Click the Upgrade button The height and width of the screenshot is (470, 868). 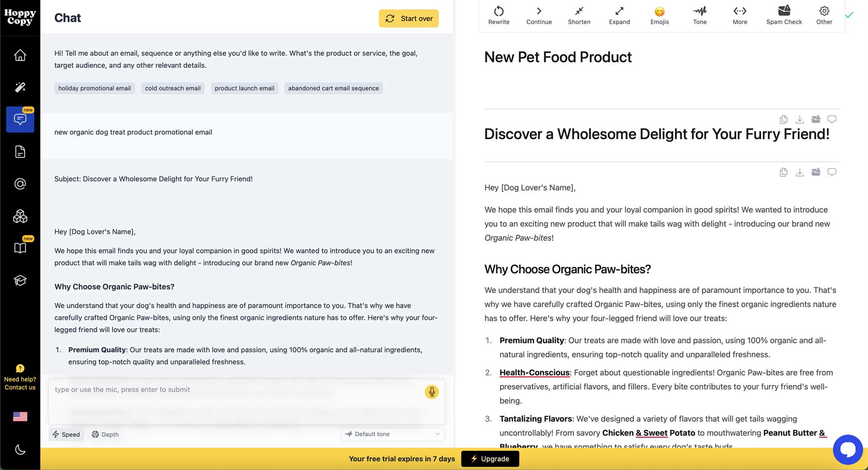point(490,459)
